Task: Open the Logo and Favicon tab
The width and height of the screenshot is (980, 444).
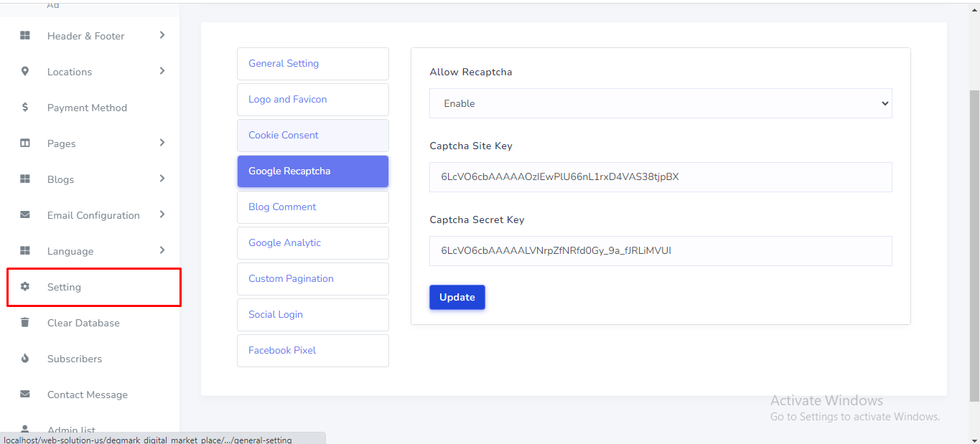Action: tap(312, 100)
